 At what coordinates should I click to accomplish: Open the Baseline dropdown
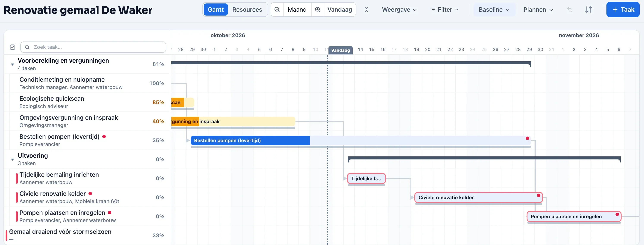coord(494,10)
